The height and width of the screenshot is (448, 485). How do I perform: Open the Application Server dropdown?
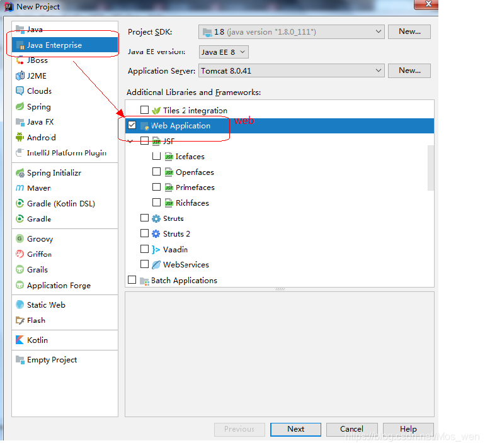pos(292,70)
